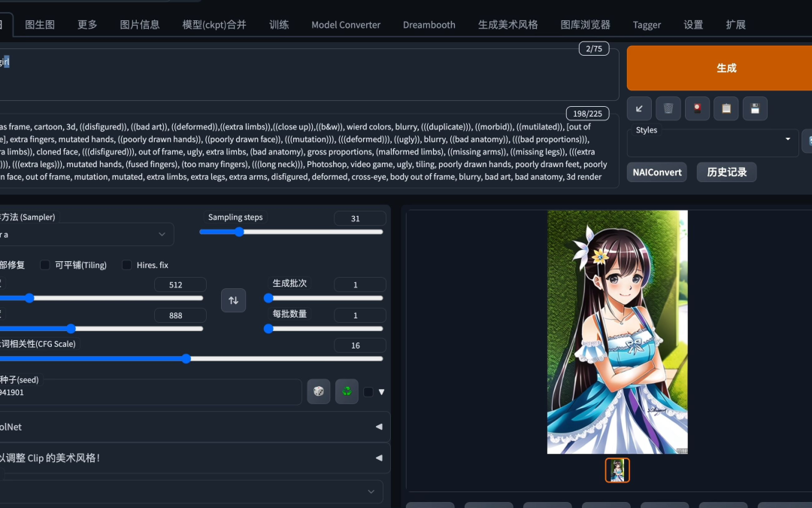Click the floppy disk save style icon
This screenshot has width=812, height=508.
755,108
